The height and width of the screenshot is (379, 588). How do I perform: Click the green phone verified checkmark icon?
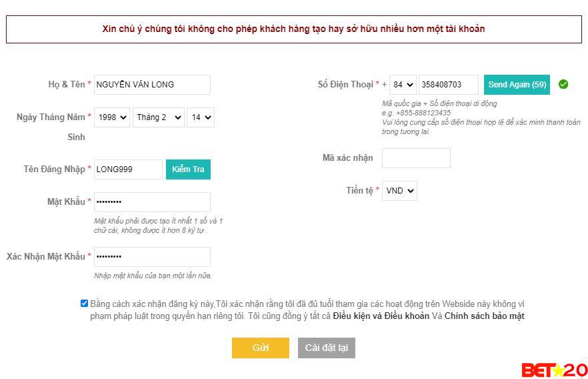tap(563, 85)
